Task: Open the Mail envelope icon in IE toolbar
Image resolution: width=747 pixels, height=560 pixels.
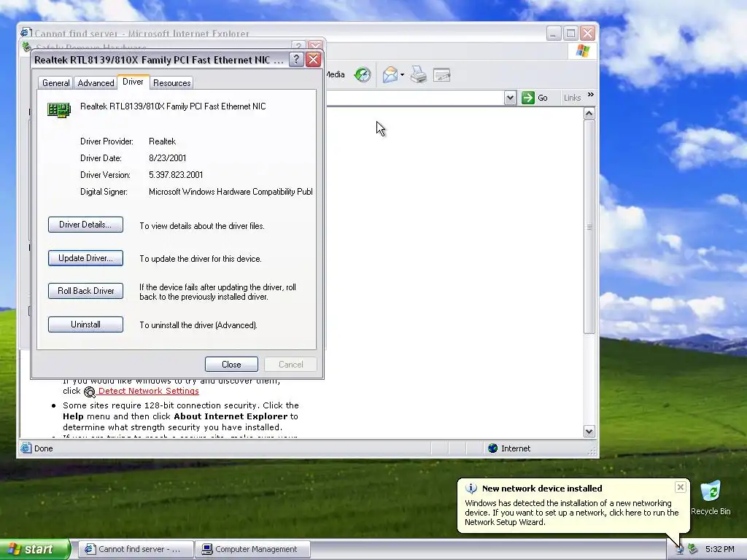Action: point(390,75)
